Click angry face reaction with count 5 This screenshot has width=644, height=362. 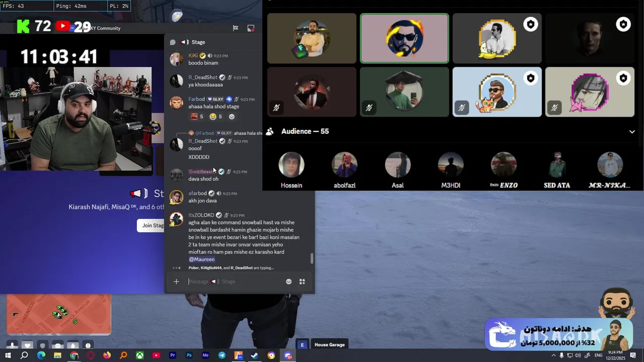pos(197,117)
